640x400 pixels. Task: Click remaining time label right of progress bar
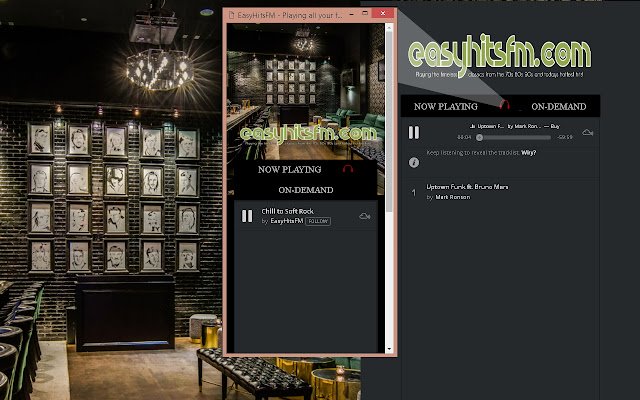coord(565,137)
